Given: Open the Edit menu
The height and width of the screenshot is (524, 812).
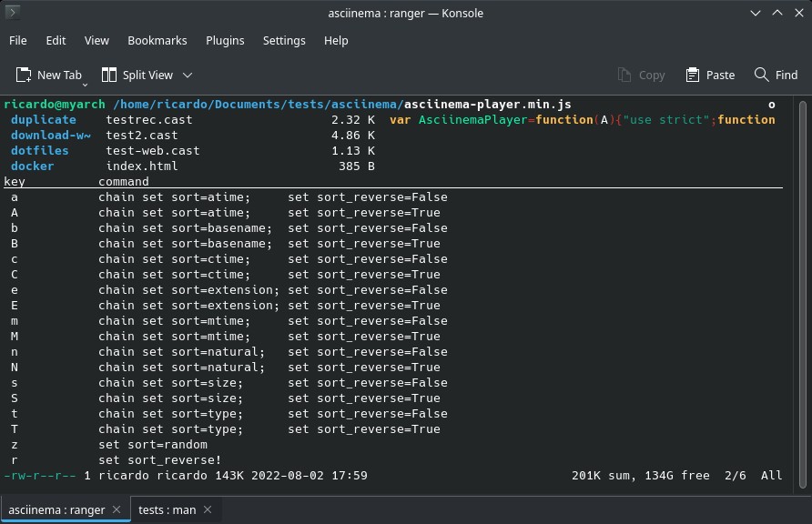Looking at the screenshot, I should pyautogui.click(x=56, y=40).
